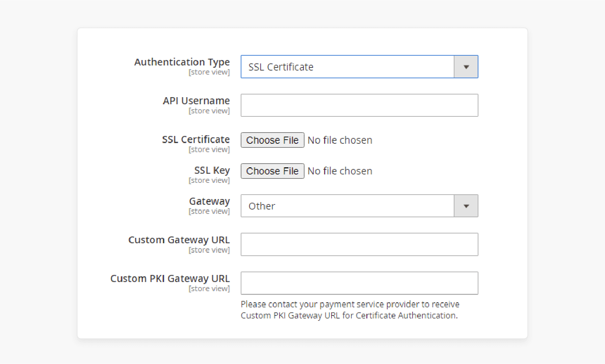Click the SSL Certificate field label
Image resolution: width=605 pixels, height=364 pixels.
196,139
